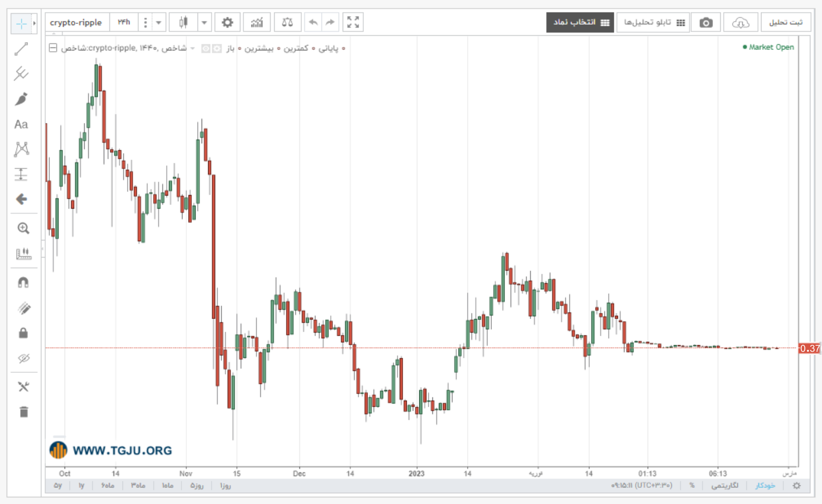Open the تابلو تحلیل‌ها analyses board

pos(653,23)
